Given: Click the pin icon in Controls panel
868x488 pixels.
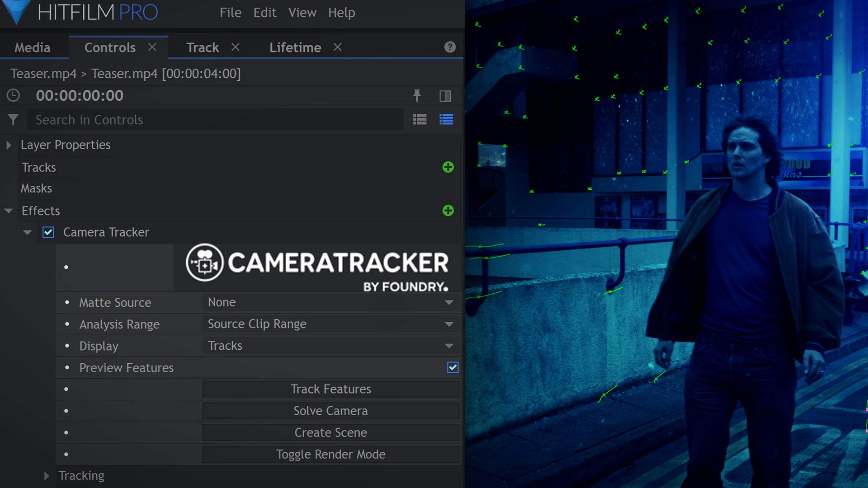Looking at the screenshot, I should pos(417,96).
